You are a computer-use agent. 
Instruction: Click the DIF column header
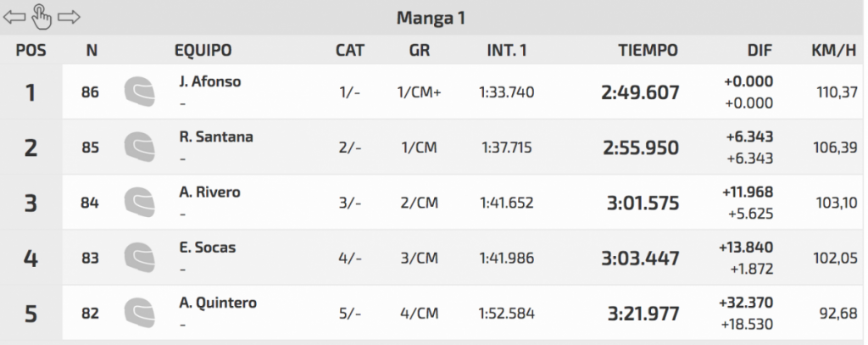tap(759, 50)
